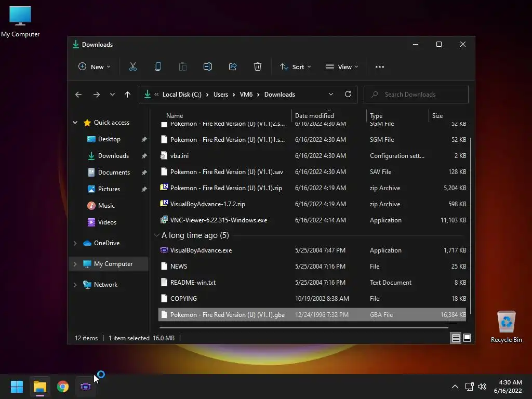Click the Paste clipboard icon
The height and width of the screenshot is (399, 532).
tap(182, 67)
